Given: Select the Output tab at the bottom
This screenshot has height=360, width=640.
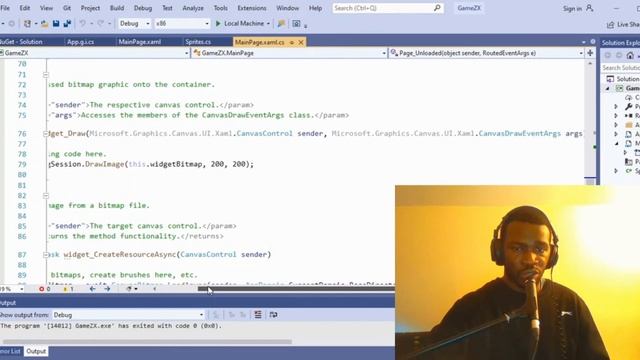Looking at the screenshot, I should (36, 351).
